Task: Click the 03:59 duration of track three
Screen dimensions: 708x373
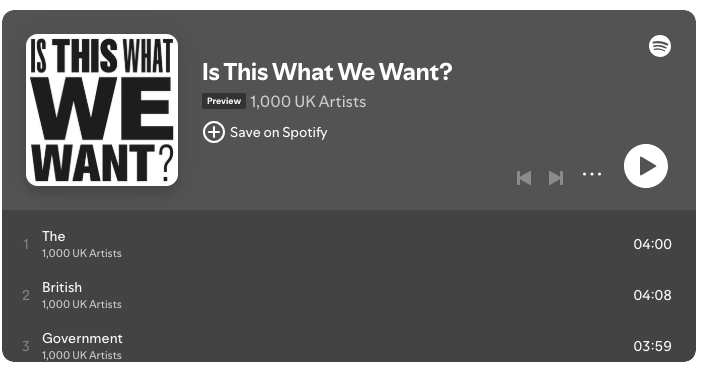Action: tap(652, 346)
